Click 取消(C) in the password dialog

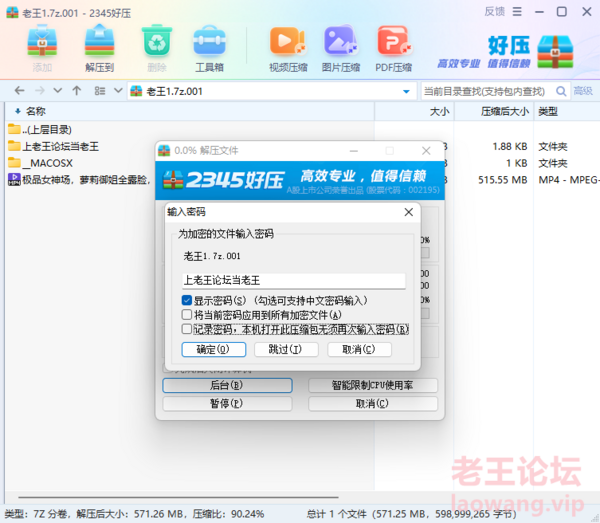(359, 349)
